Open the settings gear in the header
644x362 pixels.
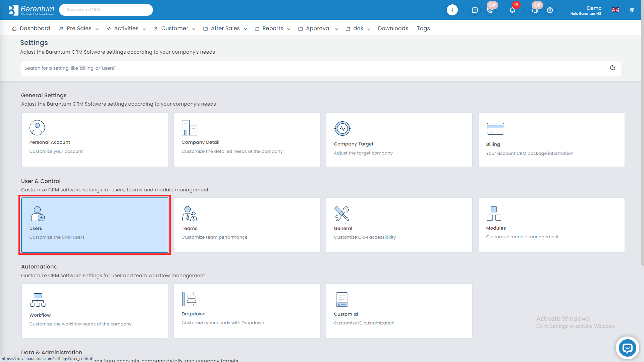click(632, 10)
